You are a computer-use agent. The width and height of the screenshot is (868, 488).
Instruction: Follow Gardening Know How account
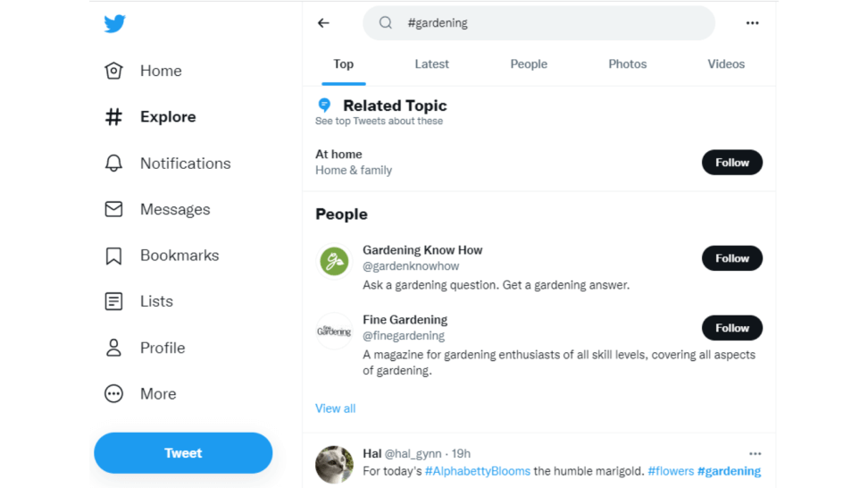tap(732, 258)
